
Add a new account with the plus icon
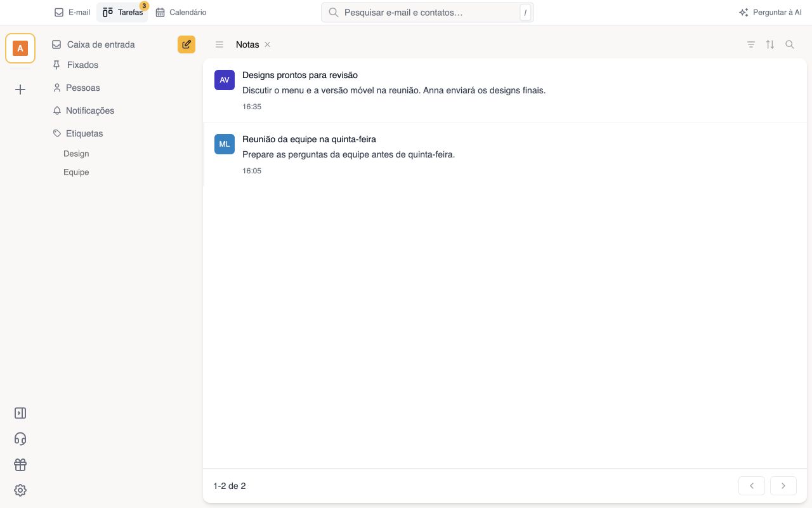20,90
